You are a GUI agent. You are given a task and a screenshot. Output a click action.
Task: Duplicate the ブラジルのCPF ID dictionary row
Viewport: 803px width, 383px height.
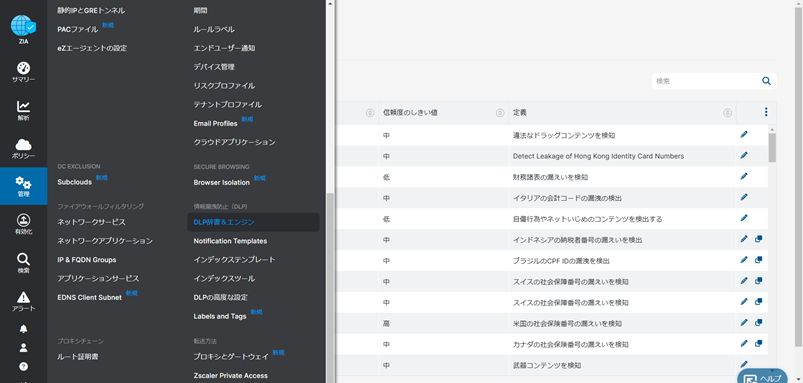759,260
